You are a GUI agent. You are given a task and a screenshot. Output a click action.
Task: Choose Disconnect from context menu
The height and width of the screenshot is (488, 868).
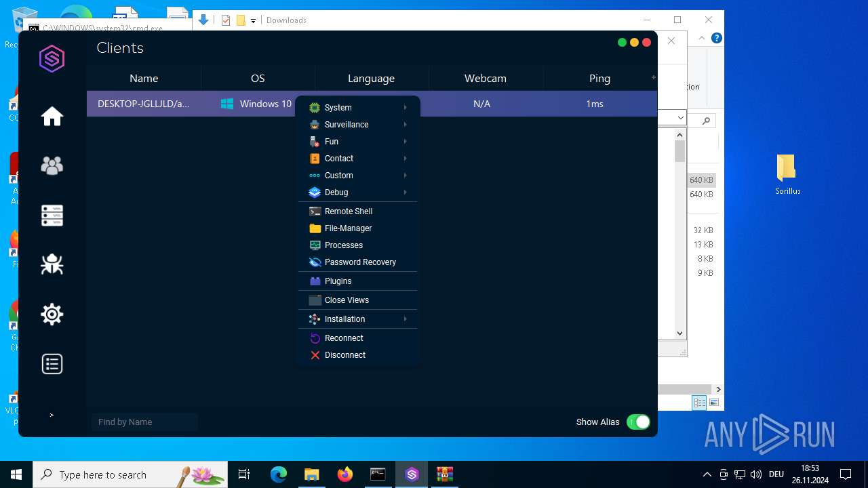click(358, 355)
